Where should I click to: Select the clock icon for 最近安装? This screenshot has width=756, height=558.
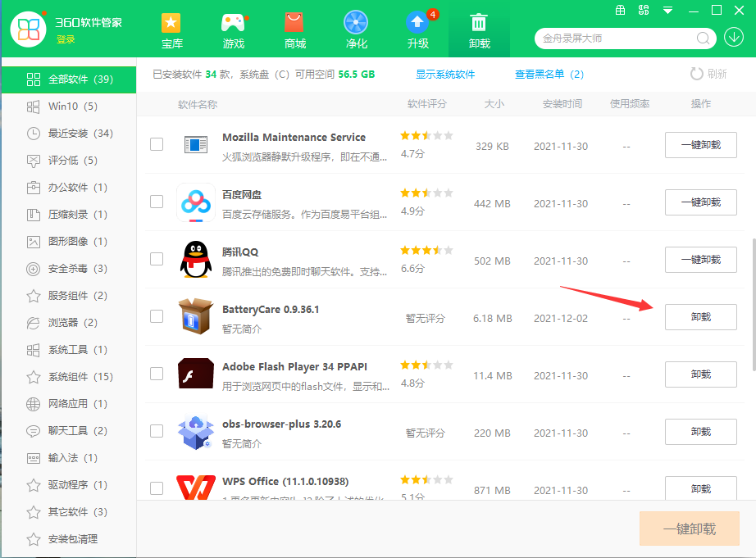pyautogui.click(x=34, y=134)
